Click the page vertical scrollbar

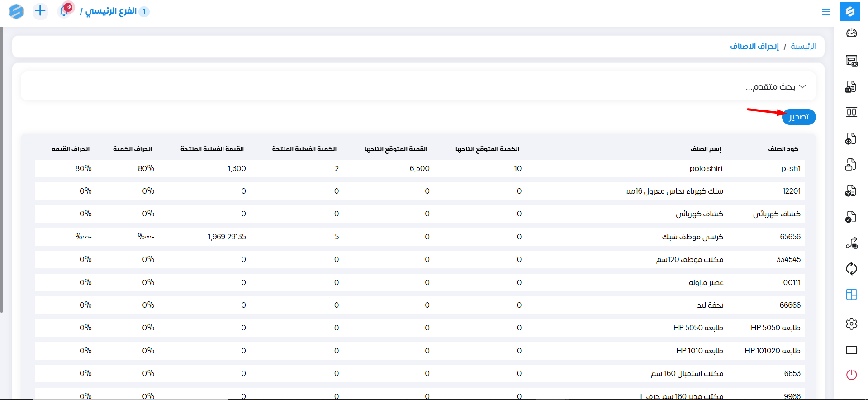pos(2,170)
